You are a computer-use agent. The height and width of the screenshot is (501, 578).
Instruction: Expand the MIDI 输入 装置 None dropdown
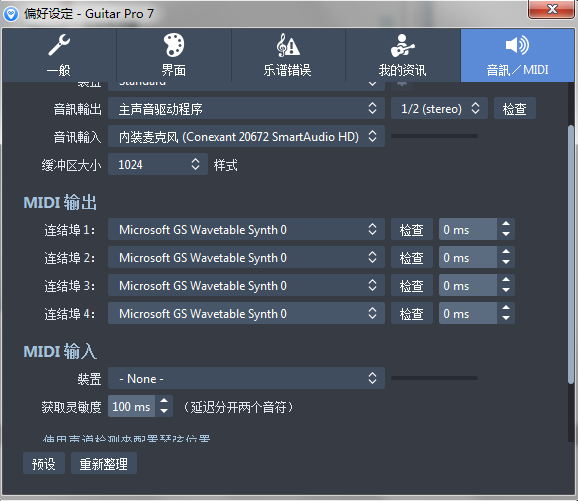[246, 378]
